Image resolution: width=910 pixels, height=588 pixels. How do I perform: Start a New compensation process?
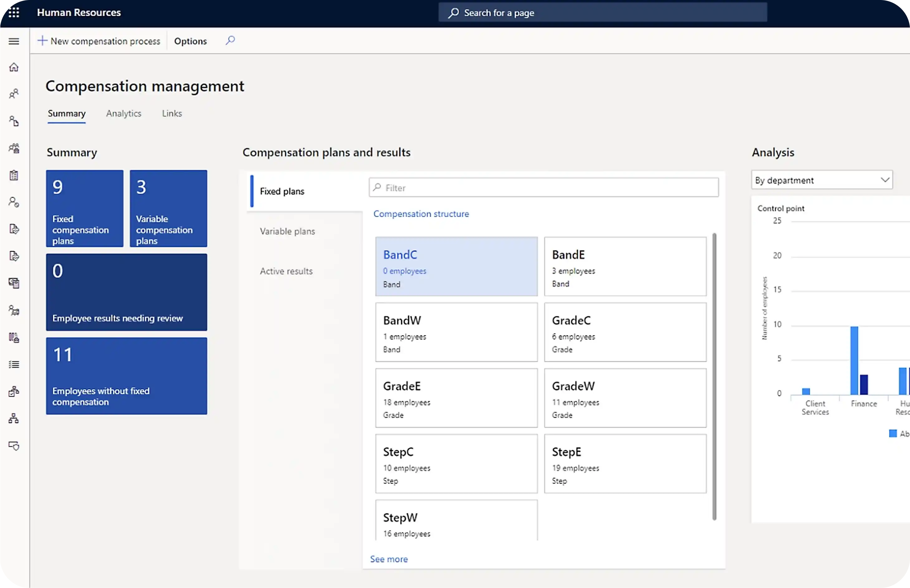coord(99,41)
